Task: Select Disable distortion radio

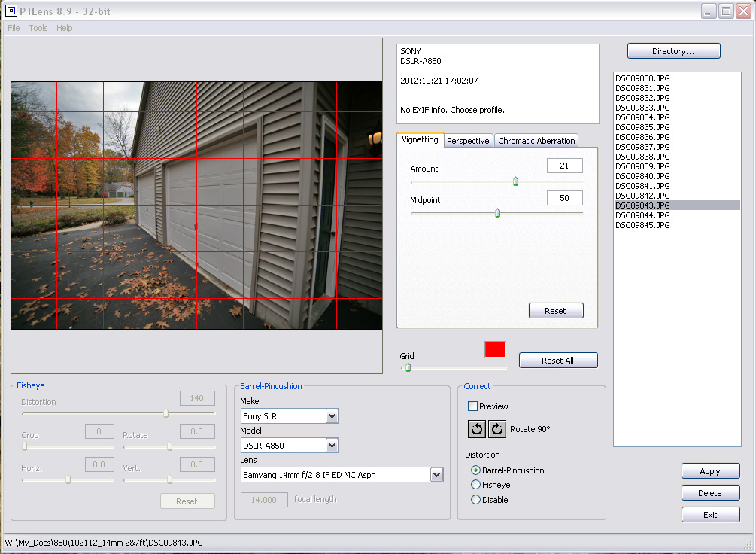Action: click(x=475, y=500)
